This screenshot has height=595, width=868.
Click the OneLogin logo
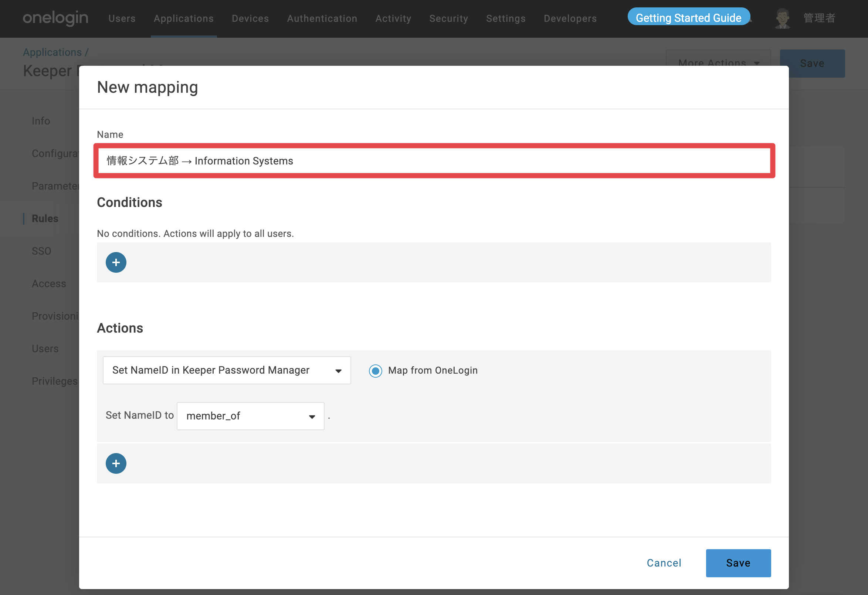pos(56,18)
